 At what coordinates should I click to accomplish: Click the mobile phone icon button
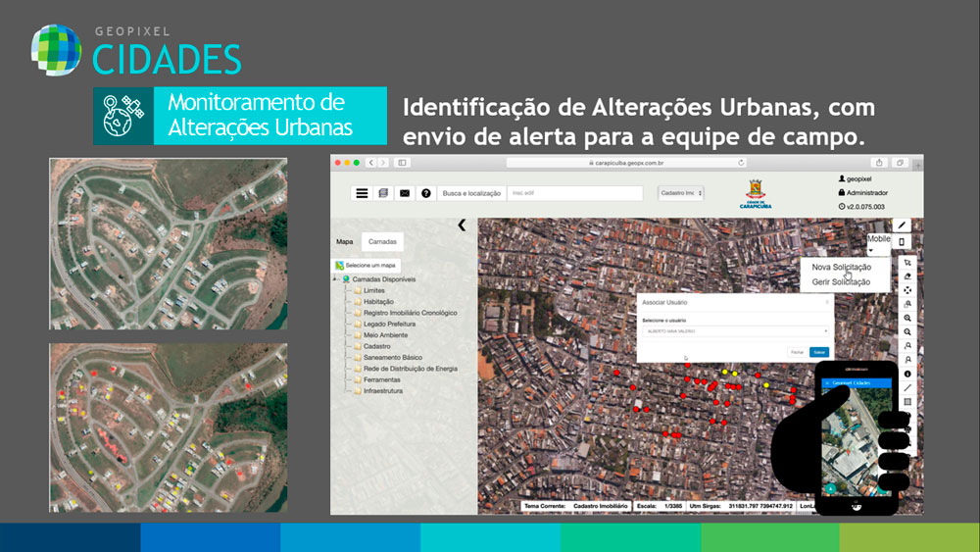[902, 242]
